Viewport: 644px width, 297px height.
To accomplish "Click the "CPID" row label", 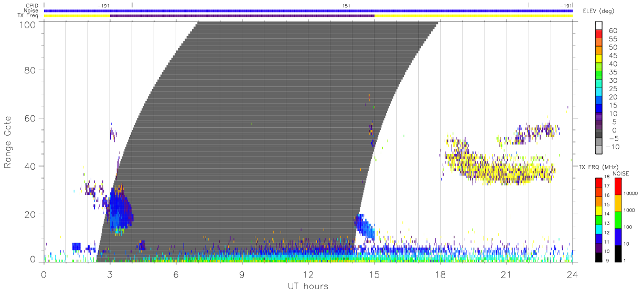I will [x=31, y=5].
